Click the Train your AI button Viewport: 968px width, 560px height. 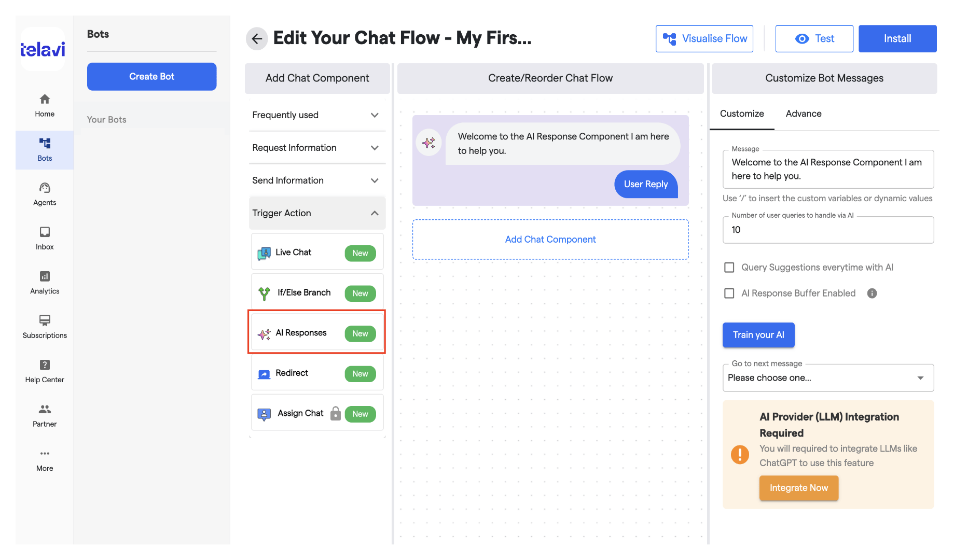(758, 335)
